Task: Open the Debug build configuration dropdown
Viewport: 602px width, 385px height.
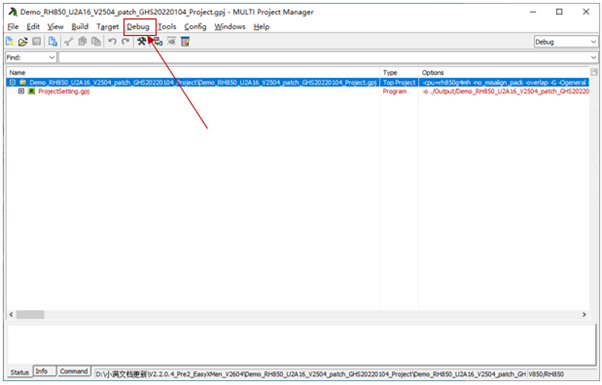Action: point(566,42)
